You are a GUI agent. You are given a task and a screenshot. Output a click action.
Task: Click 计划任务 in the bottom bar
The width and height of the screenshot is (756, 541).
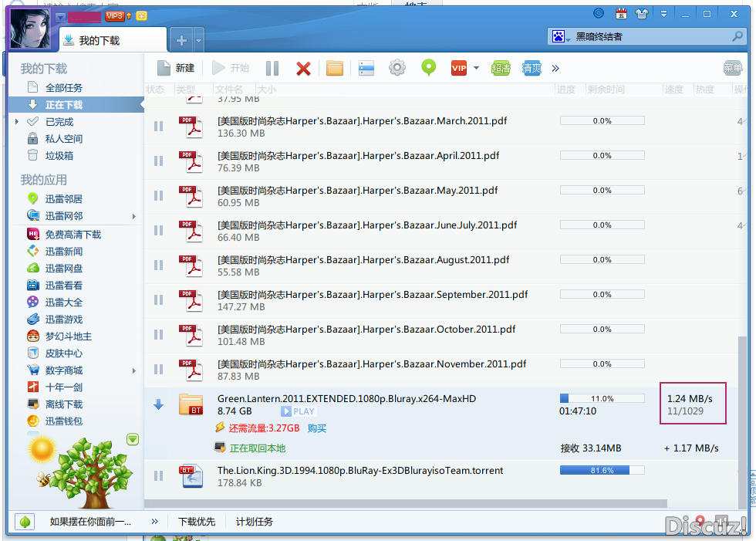tap(254, 522)
